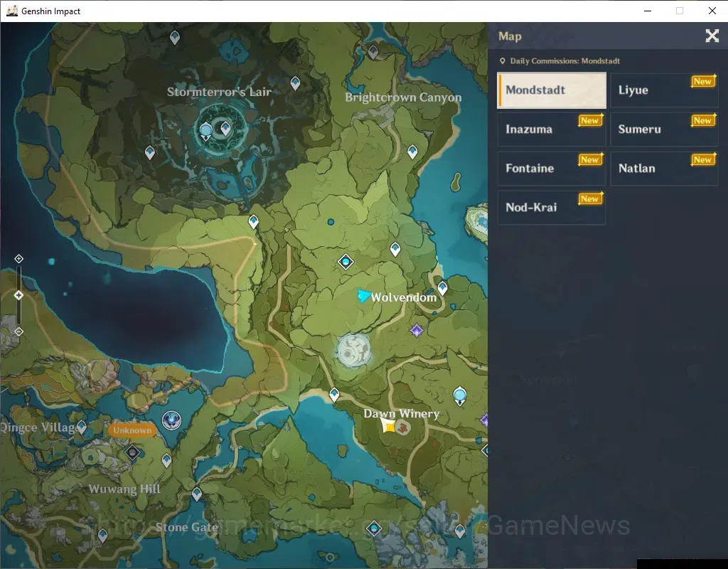Close the Map region panel

(x=712, y=36)
